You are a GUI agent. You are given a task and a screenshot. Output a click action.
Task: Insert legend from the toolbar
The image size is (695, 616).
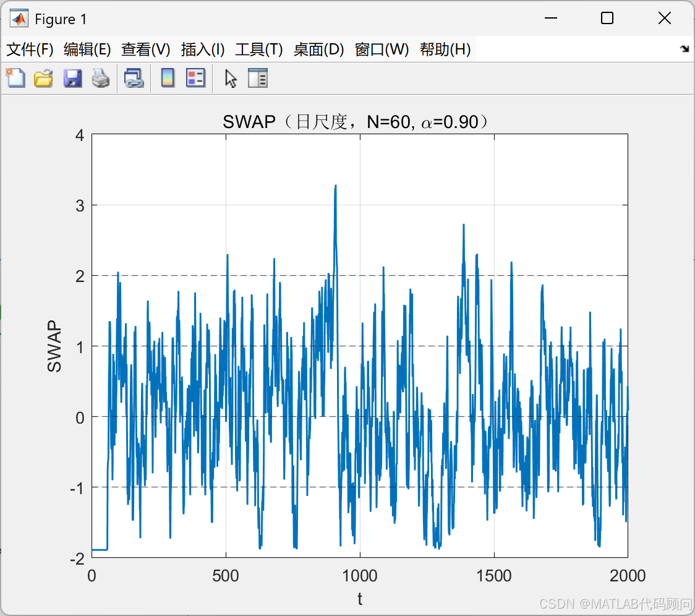[195, 79]
